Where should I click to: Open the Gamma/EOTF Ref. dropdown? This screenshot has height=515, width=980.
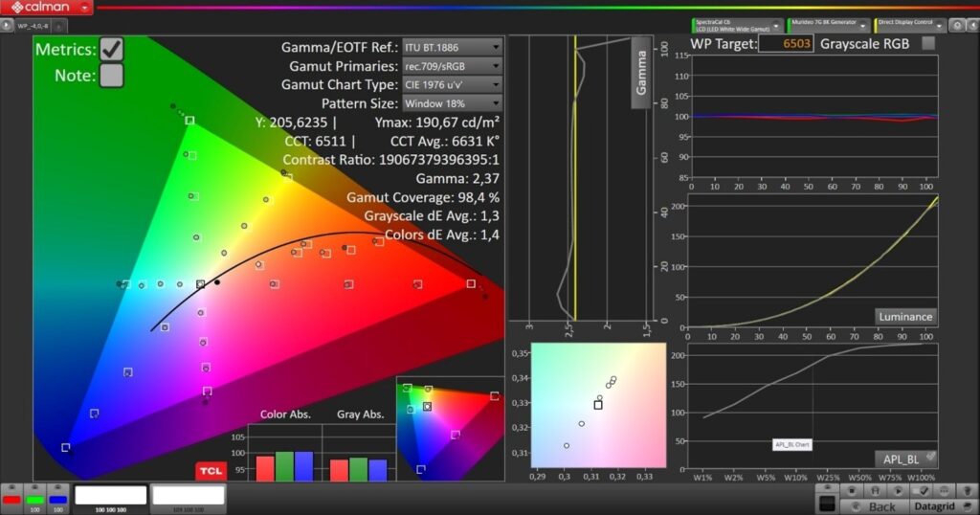[x=452, y=48]
